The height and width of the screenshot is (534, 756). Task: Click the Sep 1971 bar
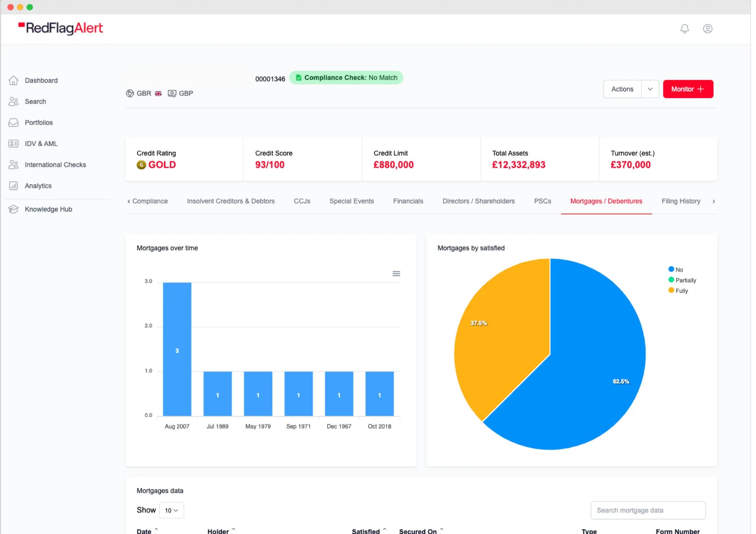click(x=298, y=394)
